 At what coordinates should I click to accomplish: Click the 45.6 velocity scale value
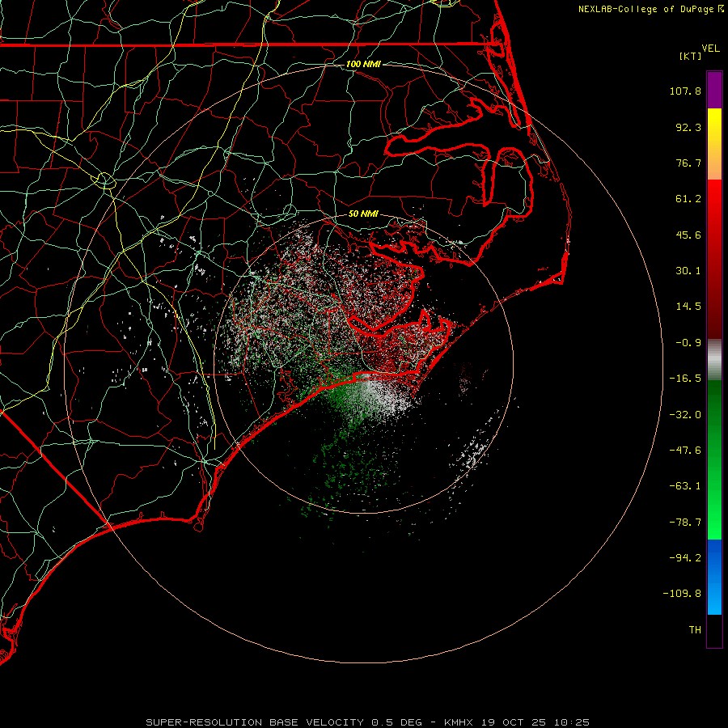(x=688, y=235)
